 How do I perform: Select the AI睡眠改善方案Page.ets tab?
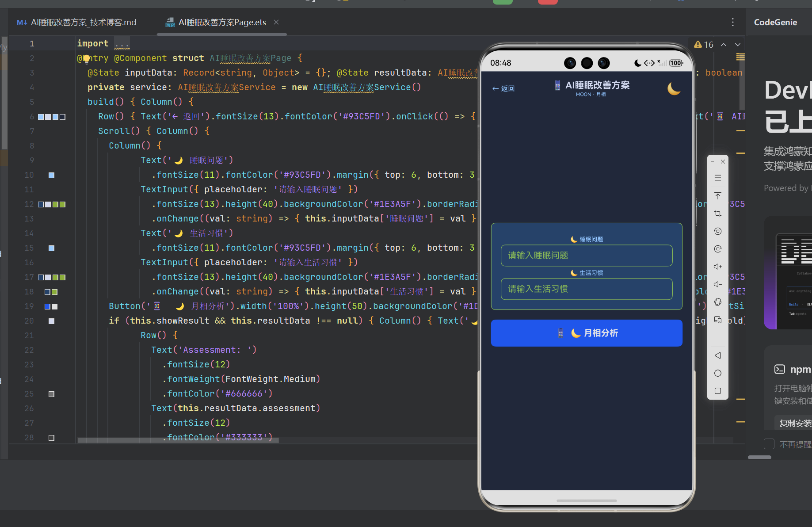222,22
